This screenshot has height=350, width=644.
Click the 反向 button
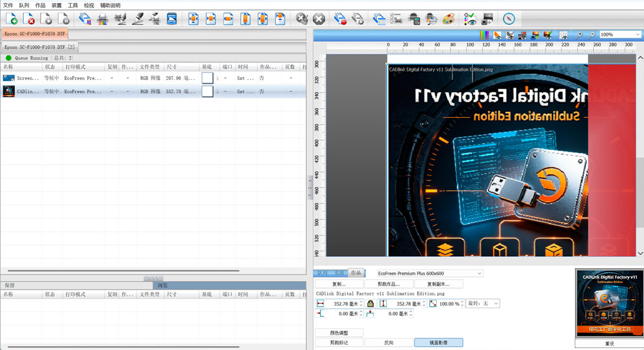[388, 343]
